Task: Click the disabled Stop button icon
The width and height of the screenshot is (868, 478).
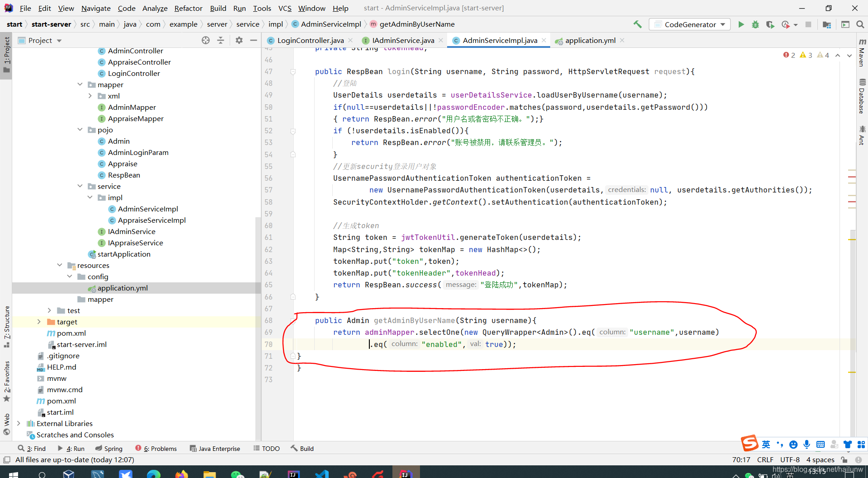Action: coord(808,24)
